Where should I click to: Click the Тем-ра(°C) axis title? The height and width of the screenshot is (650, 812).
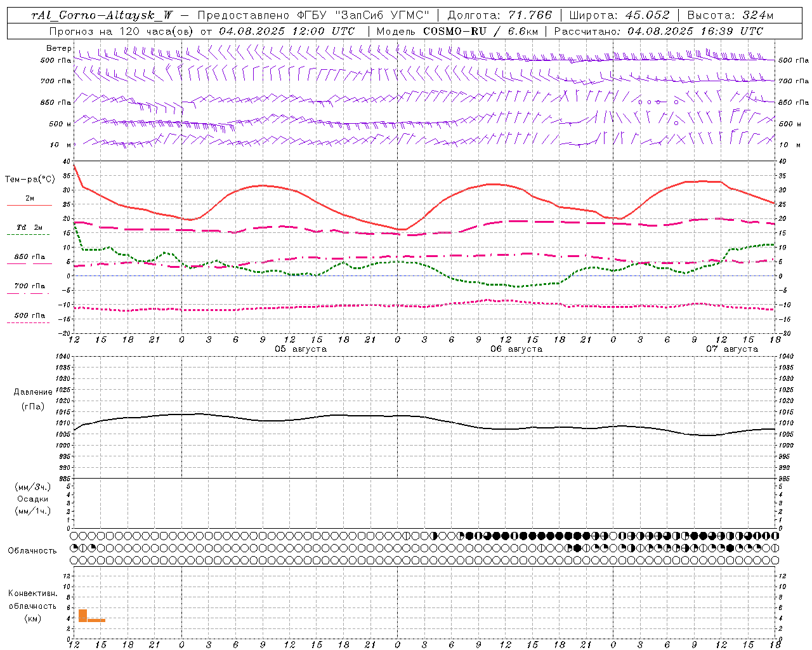pos(30,180)
